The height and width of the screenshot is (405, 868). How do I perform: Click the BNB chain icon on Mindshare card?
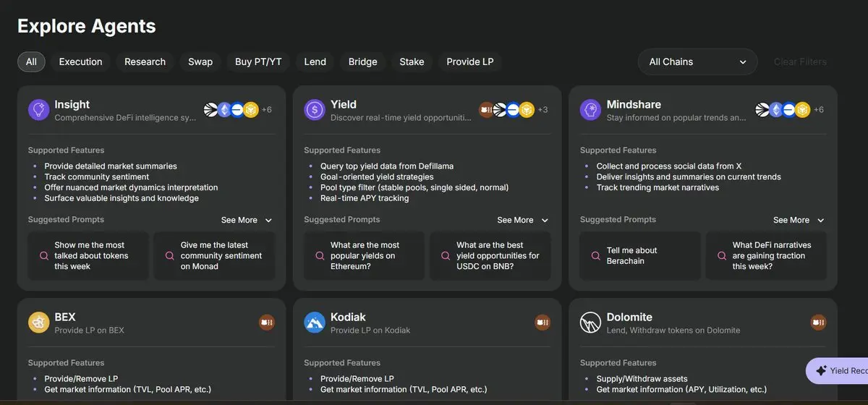[x=802, y=110]
